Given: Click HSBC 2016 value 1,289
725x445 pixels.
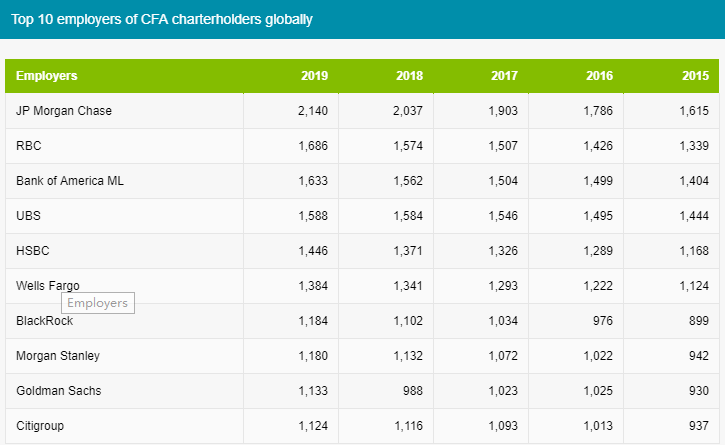Looking at the screenshot, I should coord(598,251).
